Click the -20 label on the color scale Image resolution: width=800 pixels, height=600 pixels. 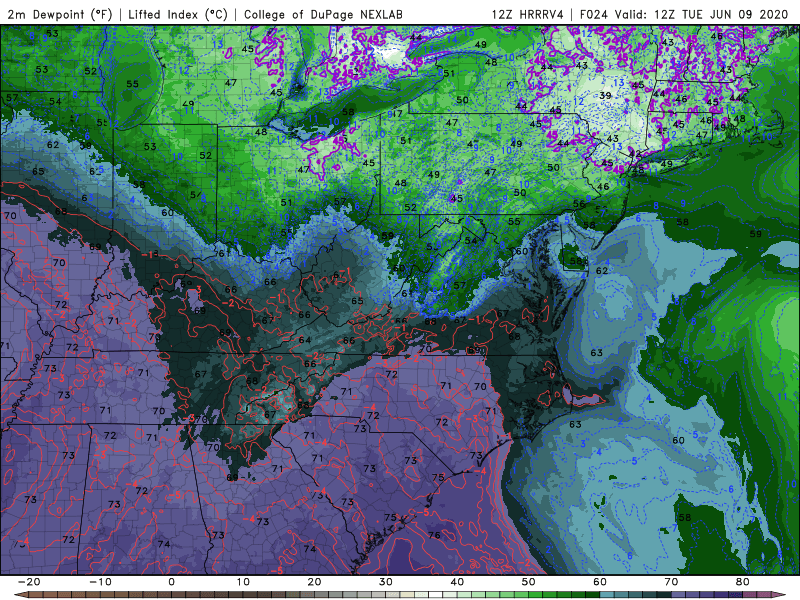point(29,582)
